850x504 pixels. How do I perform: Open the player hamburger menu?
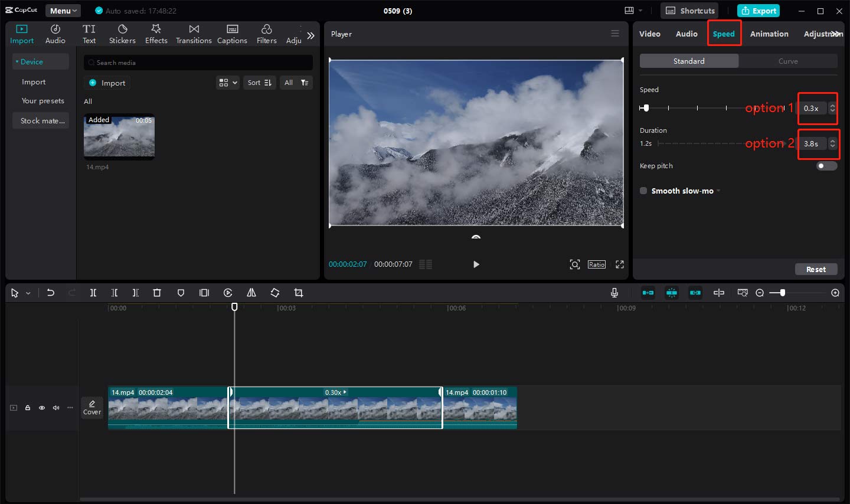pos(615,34)
